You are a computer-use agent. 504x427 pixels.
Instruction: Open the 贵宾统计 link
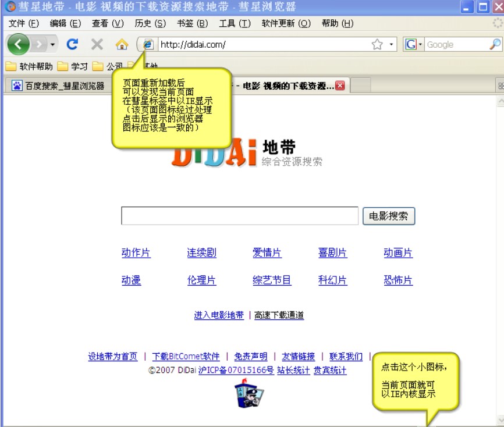[330, 370]
